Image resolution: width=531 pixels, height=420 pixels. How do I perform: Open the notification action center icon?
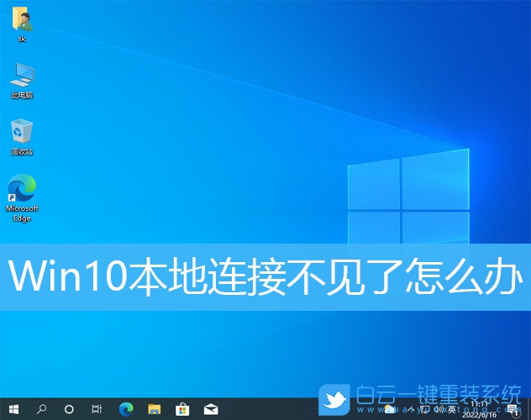point(513,410)
